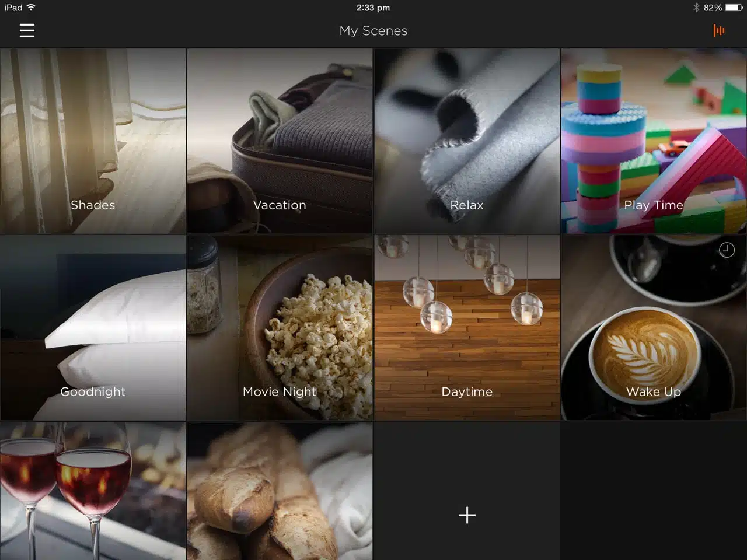This screenshot has height=560, width=747.
Task: Open the wine glasses scene tile
Action: coord(93,491)
